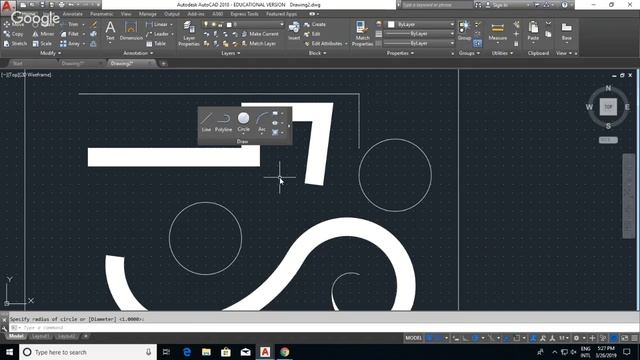Open File Explorer from the taskbar
Screen dimensions: 640x360
click(x=206, y=352)
